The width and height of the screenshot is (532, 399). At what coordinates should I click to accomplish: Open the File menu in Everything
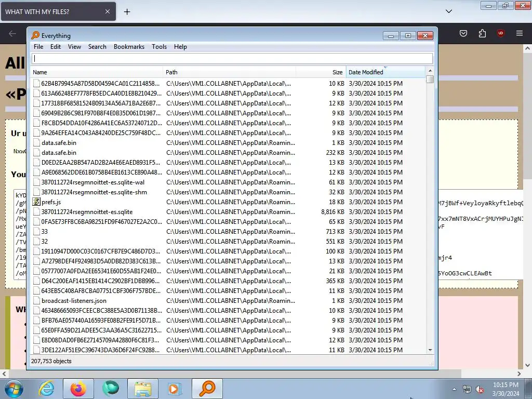click(38, 47)
